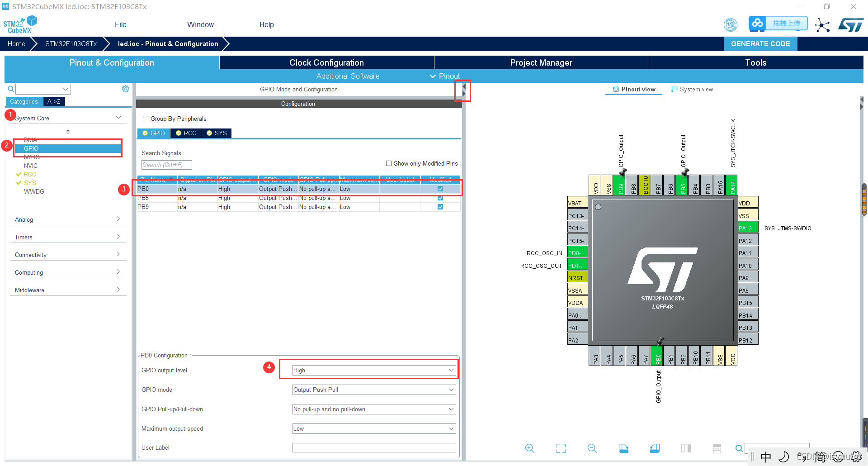Open the IME settings gear

[x=856, y=457]
